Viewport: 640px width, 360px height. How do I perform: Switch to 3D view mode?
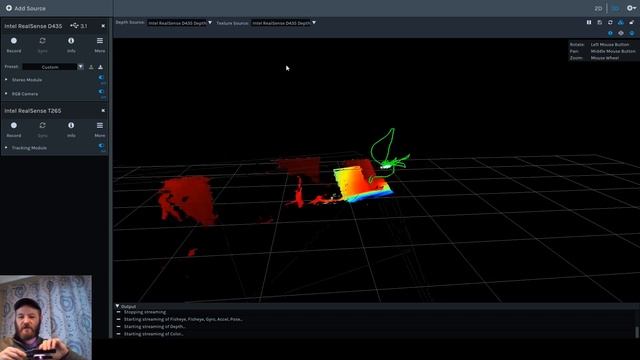(616, 8)
